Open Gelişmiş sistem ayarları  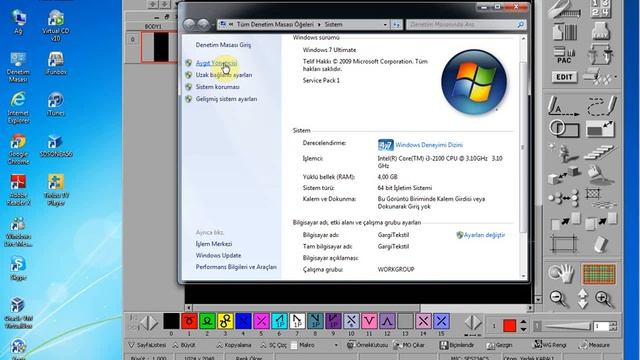(x=227, y=99)
